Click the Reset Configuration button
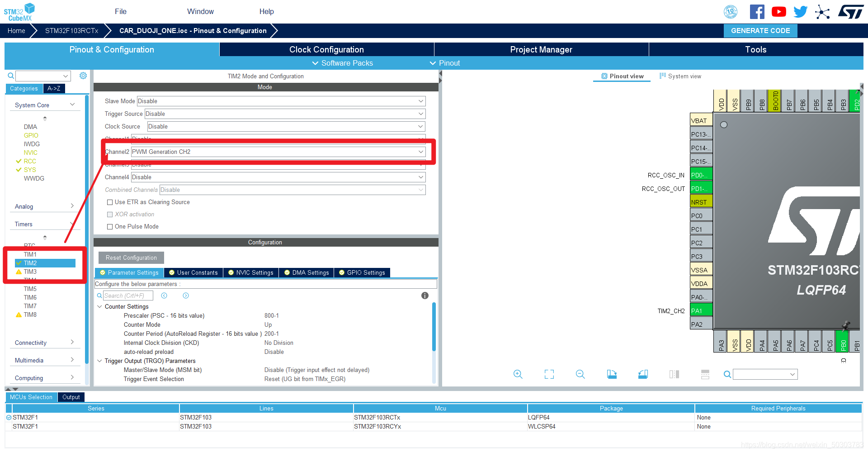 point(131,257)
